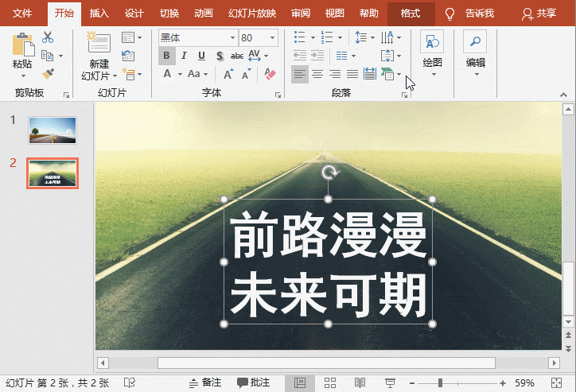Screen dimensions: 576x392
Task: Expand the bullets list dropdown
Action: (x=313, y=37)
